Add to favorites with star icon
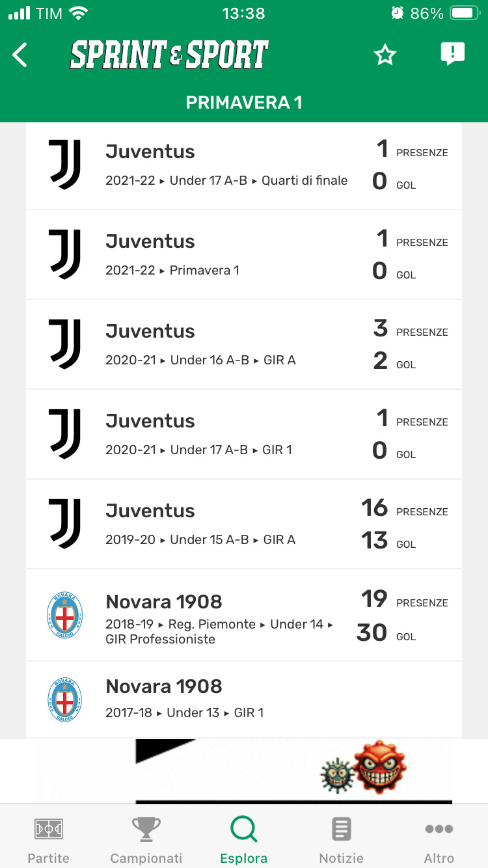 tap(385, 55)
